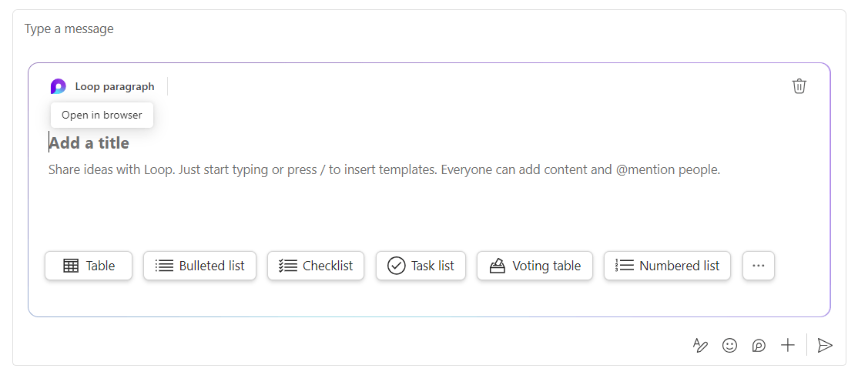Click the Loop components chat bubble icon
868x375 pixels.
click(759, 346)
